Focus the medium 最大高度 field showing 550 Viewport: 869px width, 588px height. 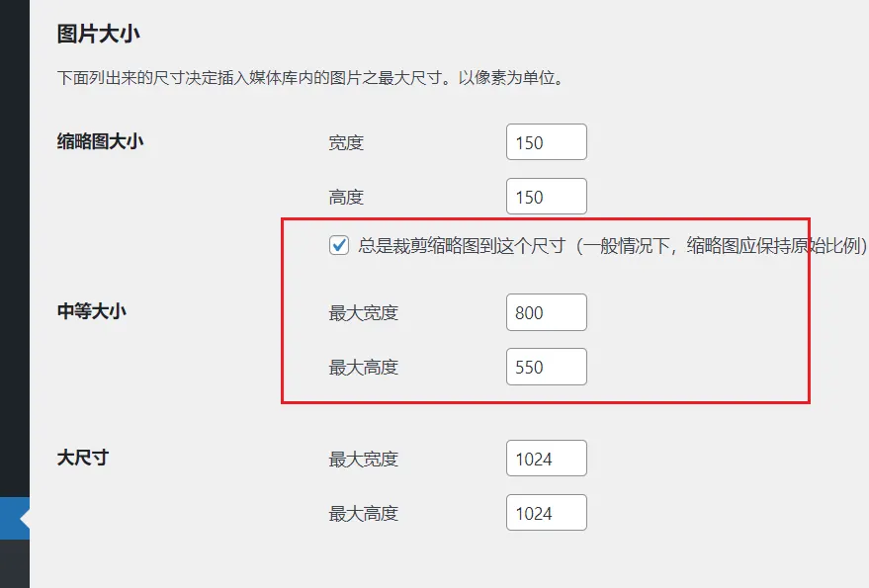coord(547,367)
